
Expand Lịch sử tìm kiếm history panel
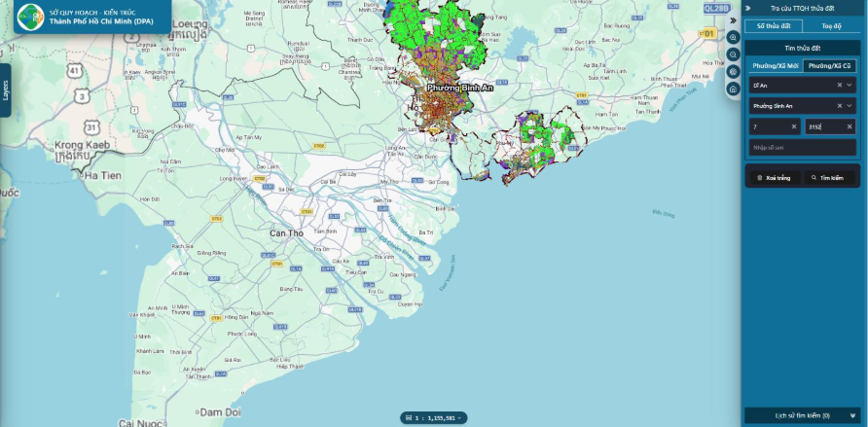coord(802,415)
